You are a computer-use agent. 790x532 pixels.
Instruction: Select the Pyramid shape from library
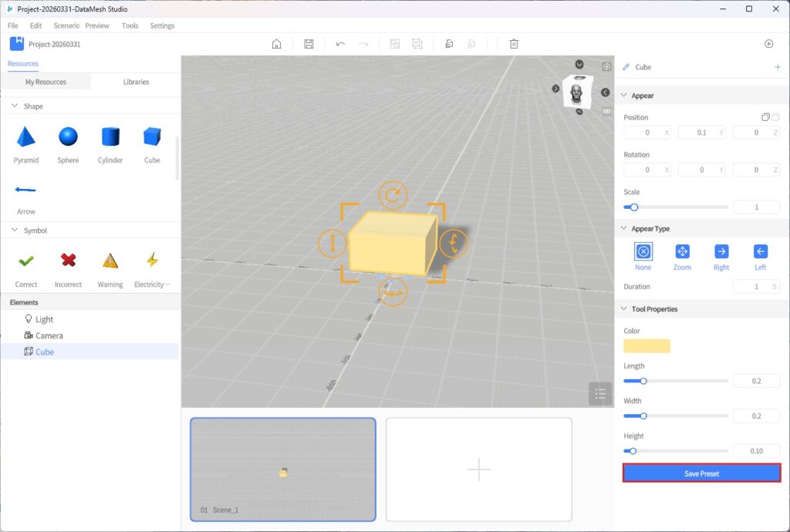[26, 137]
